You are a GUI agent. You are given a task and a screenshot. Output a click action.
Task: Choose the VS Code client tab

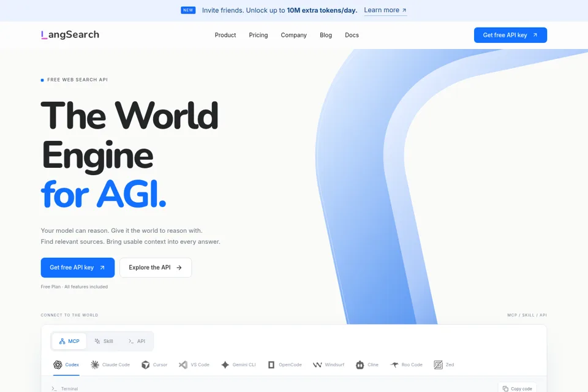click(x=194, y=364)
